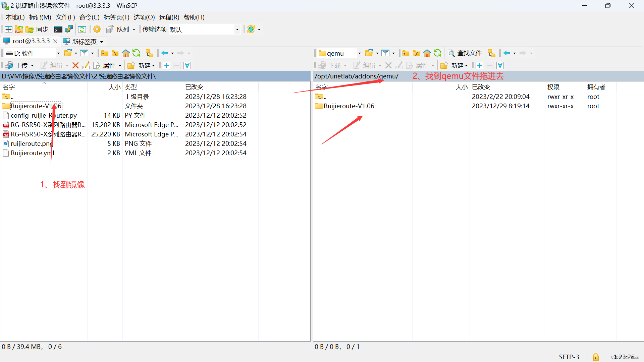Click SFTP-3 protocol in status bar

coord(569,357)
